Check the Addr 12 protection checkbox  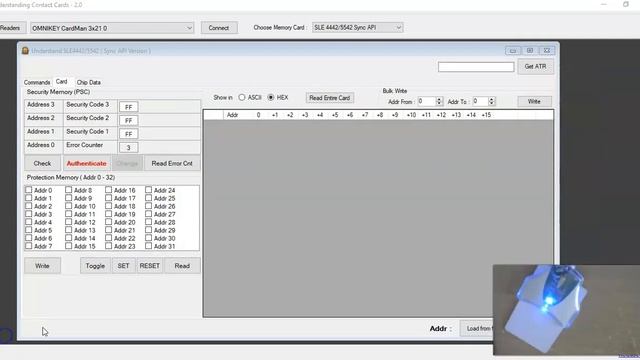(69, 222)
